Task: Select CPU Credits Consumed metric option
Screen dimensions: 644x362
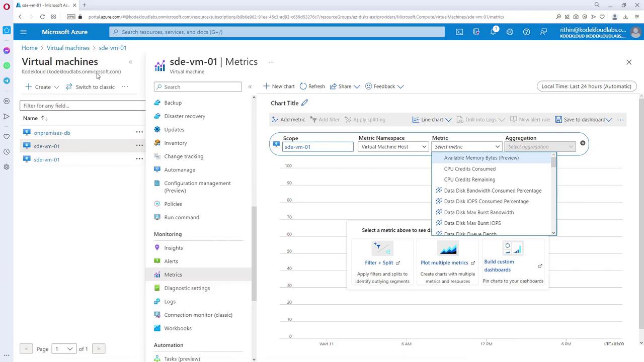Action: coord(469,169)
